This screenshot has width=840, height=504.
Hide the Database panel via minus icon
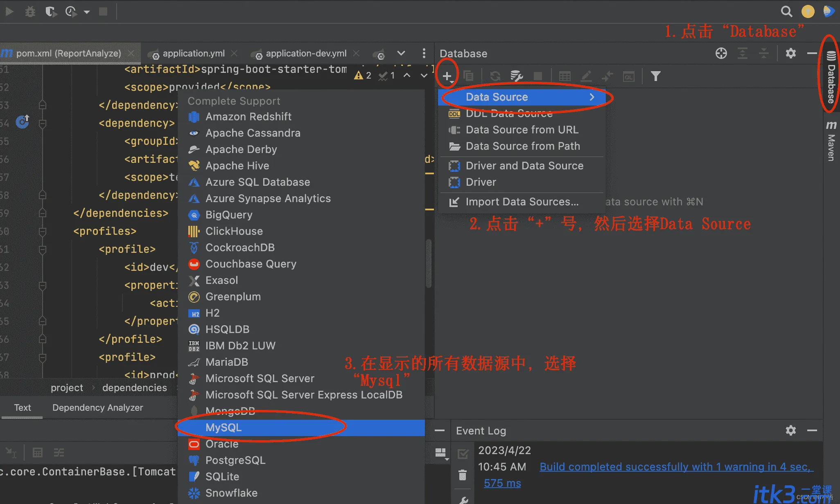[812, 53]
